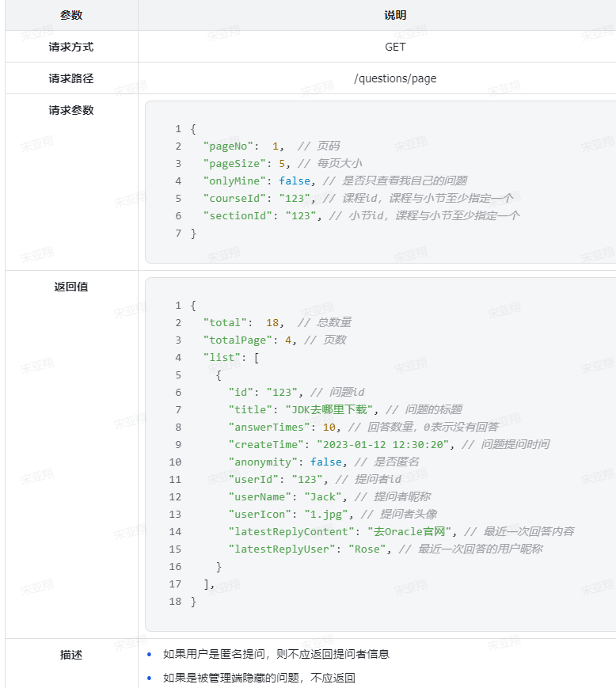Click the "去Oracle官网" reply value

point(409,532)
